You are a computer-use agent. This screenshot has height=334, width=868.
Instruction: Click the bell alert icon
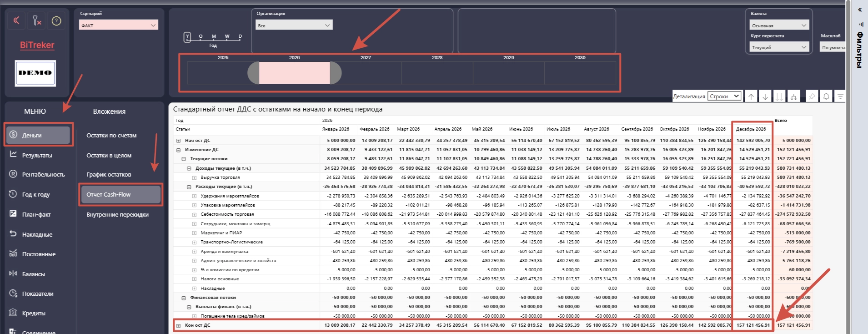click(x=826, y=96)
